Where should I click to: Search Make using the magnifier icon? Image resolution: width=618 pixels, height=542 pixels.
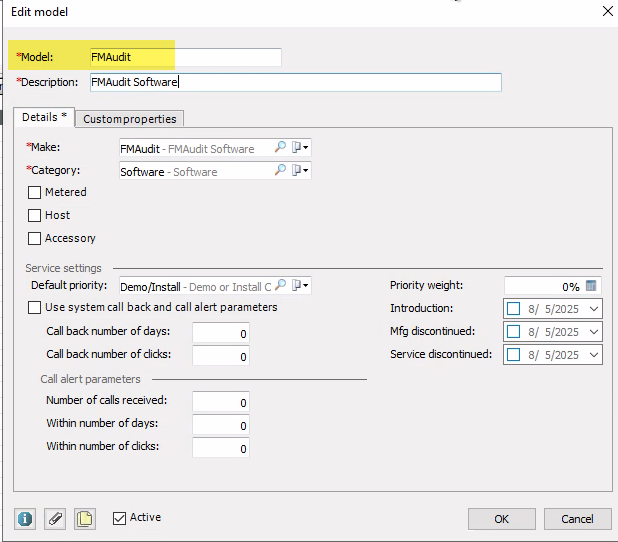(x=281, y=148)
